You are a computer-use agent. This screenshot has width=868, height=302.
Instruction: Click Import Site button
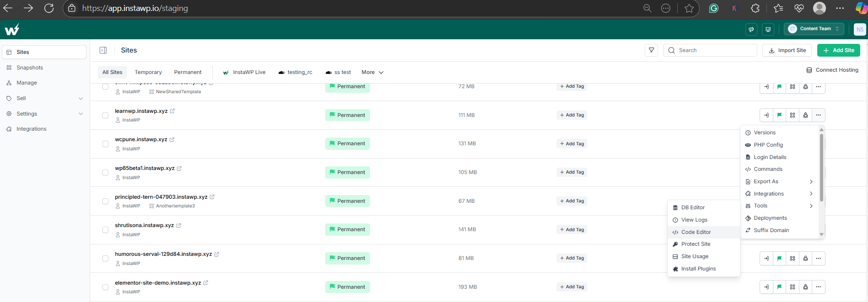[787, 50]
